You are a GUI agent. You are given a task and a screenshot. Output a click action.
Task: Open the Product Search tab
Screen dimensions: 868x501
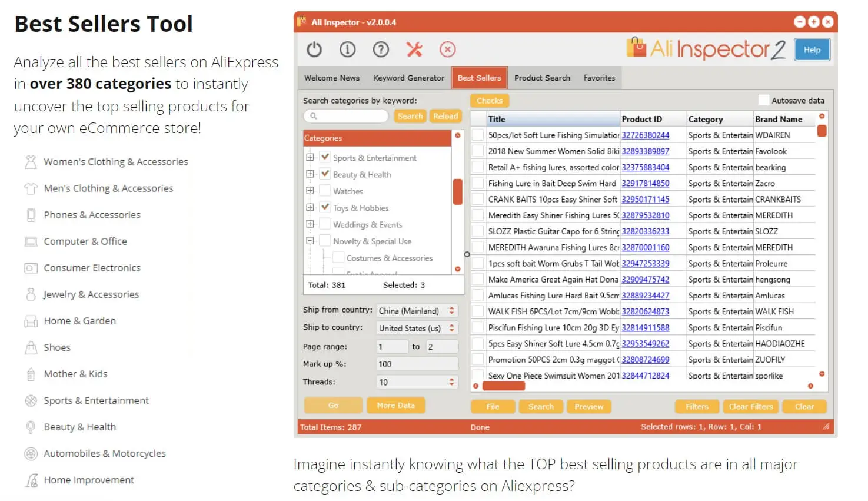tap(542, 78)
